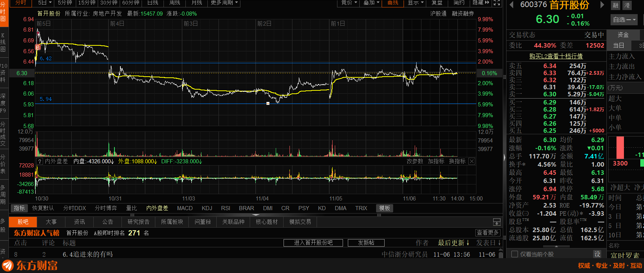Click 加指标 to add an indicator
Image resolution: width=644 pixels, height=273 pixels.
click(x=436, y=161)
